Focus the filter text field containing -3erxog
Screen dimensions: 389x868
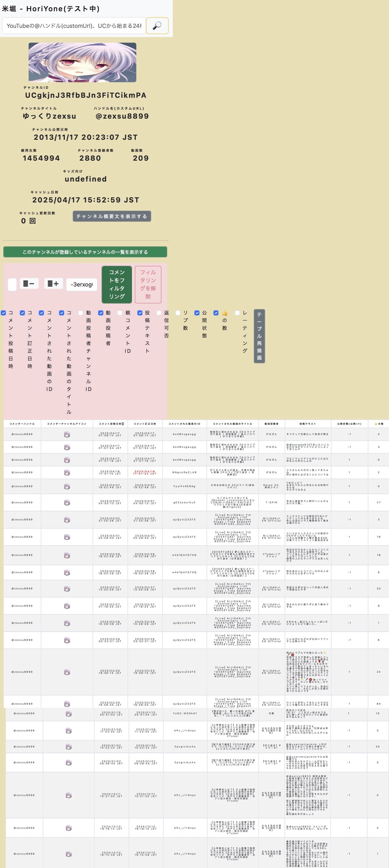click(82, 284)
